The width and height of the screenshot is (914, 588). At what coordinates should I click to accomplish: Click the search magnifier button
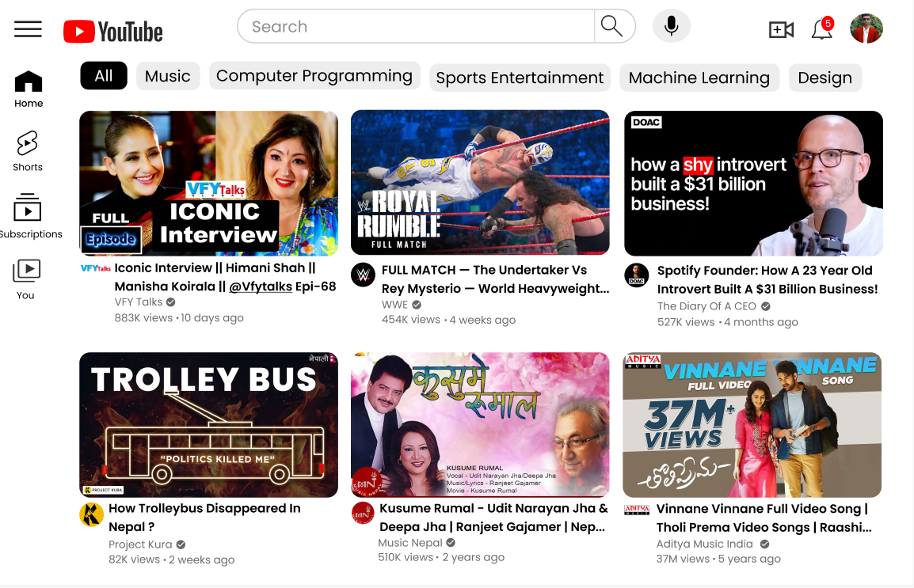(x=612, y=26)
